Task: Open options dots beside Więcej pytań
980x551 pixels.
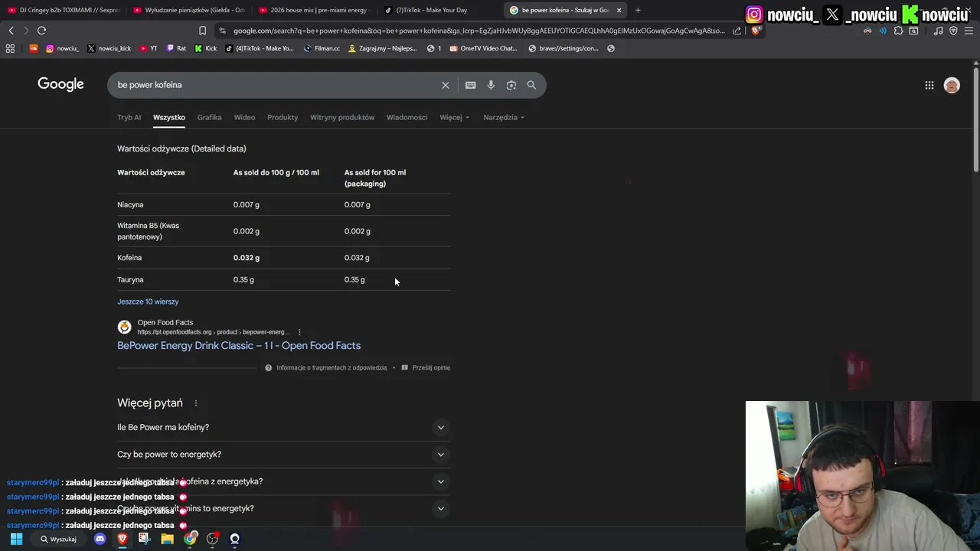Action: [195, 403]
